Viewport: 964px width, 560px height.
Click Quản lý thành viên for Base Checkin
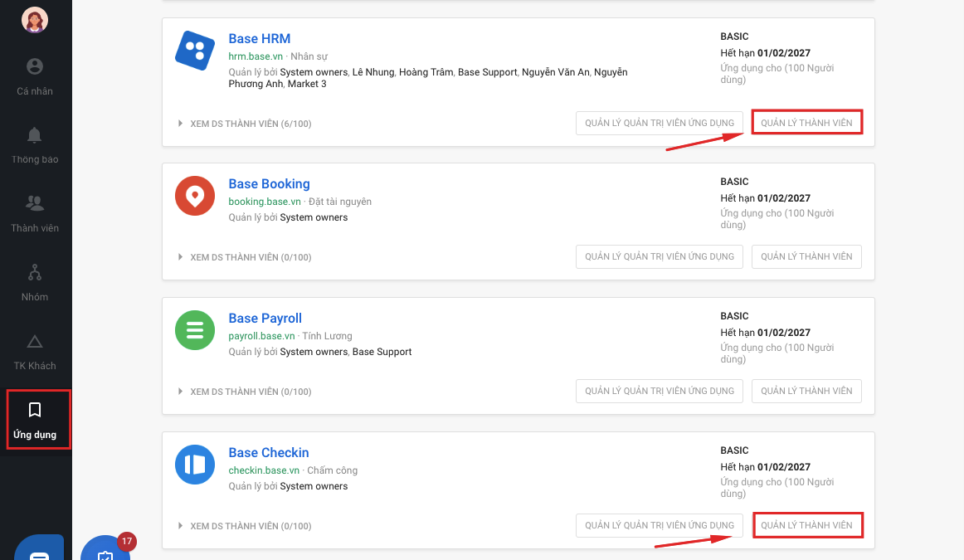(808, 526)
